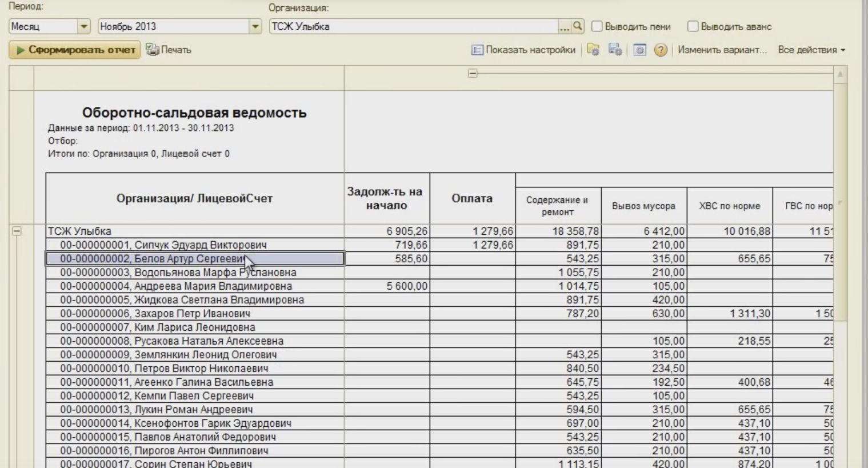The height and width of the screenshot is (468, 868).
Task: Select row 00-000000008, Русакова Наталья Алексеевна
Action: [x=195, y=341]
